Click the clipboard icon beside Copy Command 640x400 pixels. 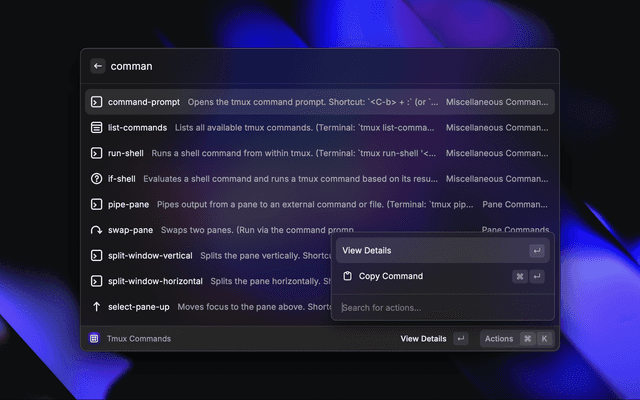[347, 276]
